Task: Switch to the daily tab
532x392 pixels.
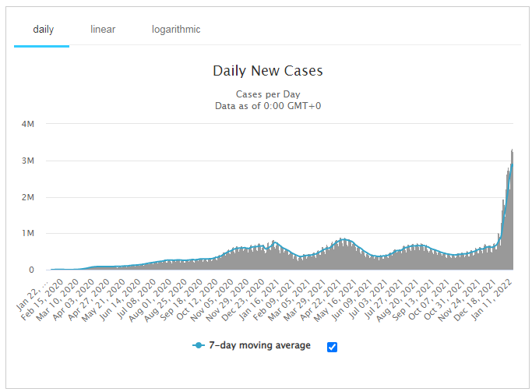Action: pos(43,30)
